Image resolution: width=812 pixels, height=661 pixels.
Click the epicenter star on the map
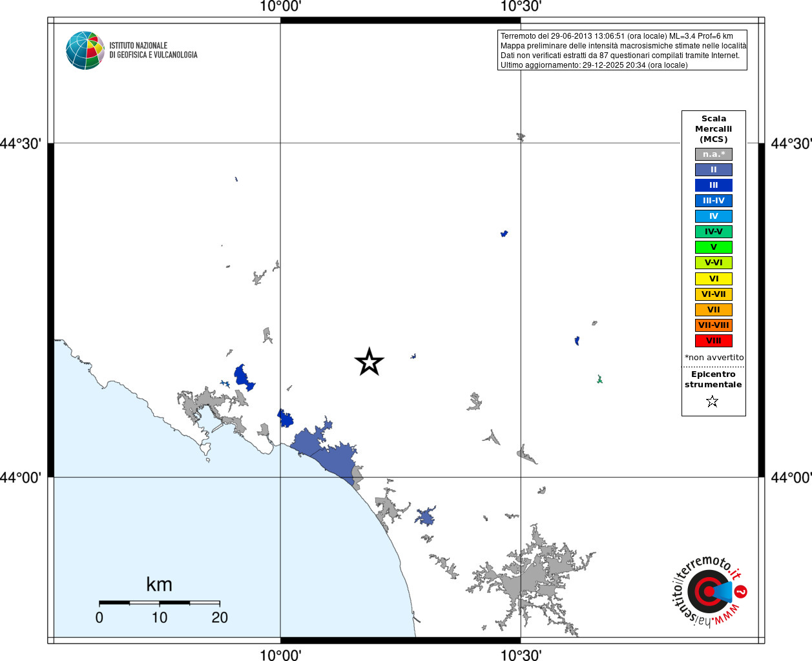coord(370,361)
